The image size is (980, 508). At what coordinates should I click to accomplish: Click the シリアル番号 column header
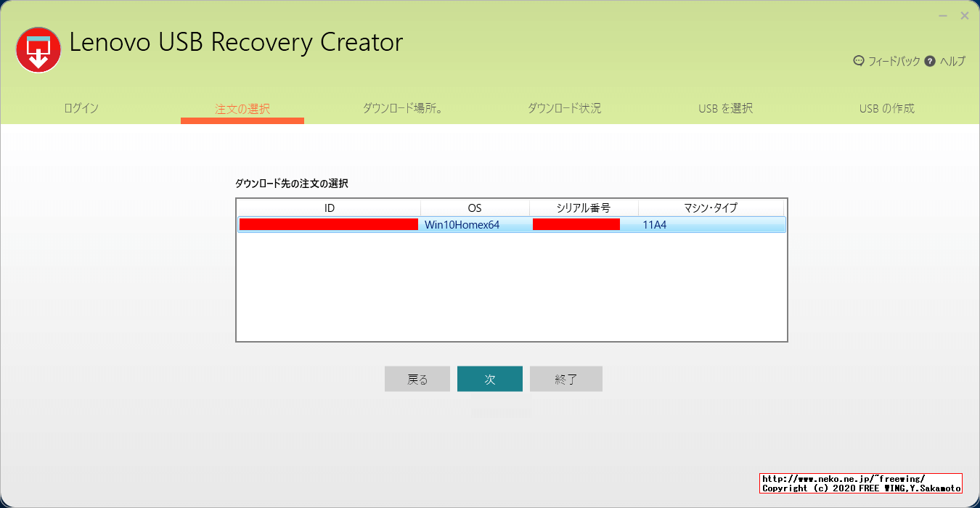[584, 208]
